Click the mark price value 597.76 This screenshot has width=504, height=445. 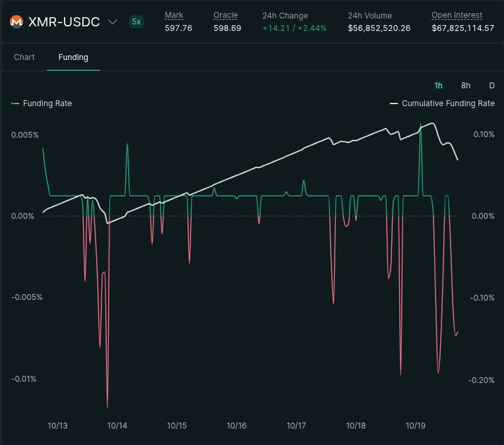[x=179, y=28]
